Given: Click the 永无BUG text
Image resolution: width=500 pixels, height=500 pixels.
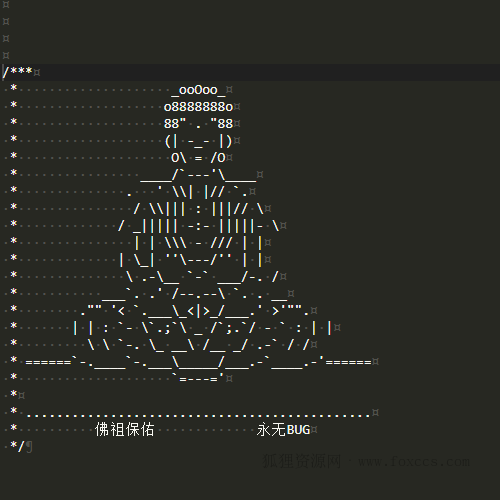Looking at the screenshot, I should tap(283, 429).
